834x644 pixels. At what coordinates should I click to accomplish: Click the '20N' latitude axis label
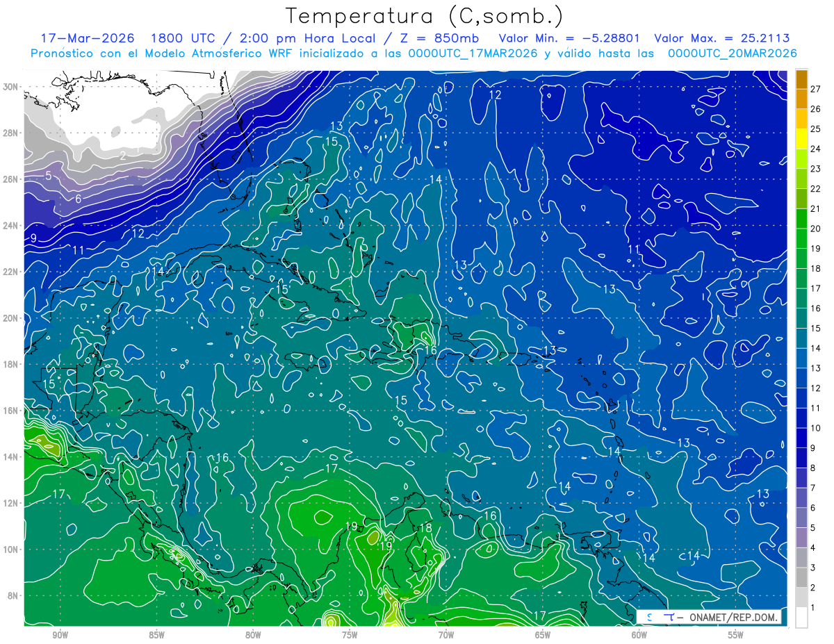(10, 318)
